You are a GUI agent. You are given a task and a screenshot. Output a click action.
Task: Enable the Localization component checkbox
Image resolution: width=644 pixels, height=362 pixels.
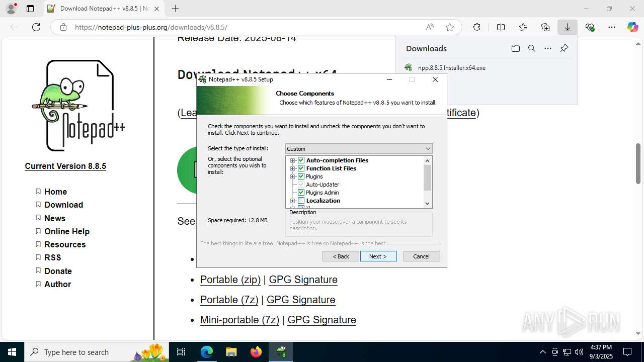coord(301,201)
